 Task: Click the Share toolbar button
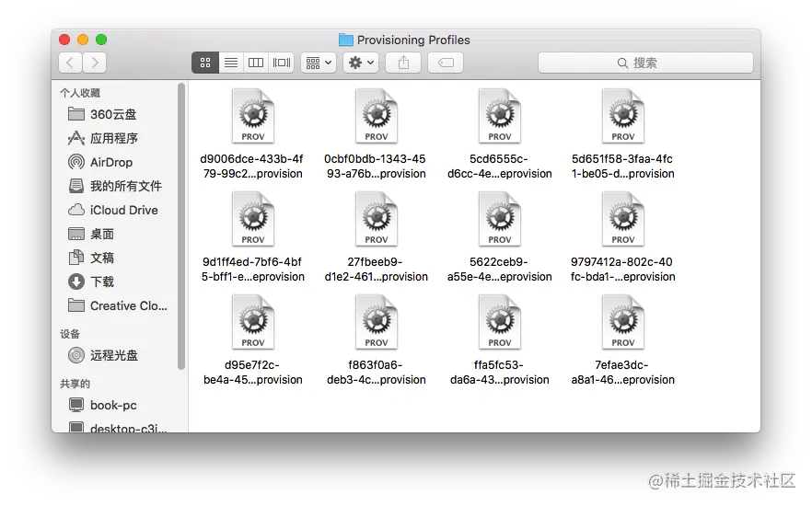[x=403, y=63]
